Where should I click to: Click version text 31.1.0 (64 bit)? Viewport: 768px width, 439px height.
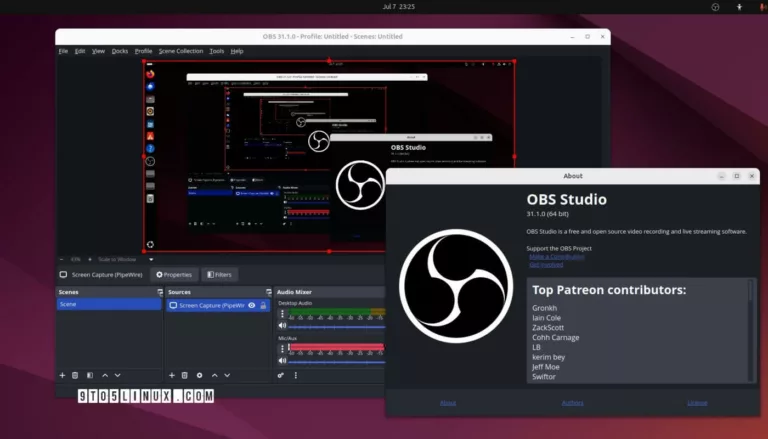coord(548,214)
